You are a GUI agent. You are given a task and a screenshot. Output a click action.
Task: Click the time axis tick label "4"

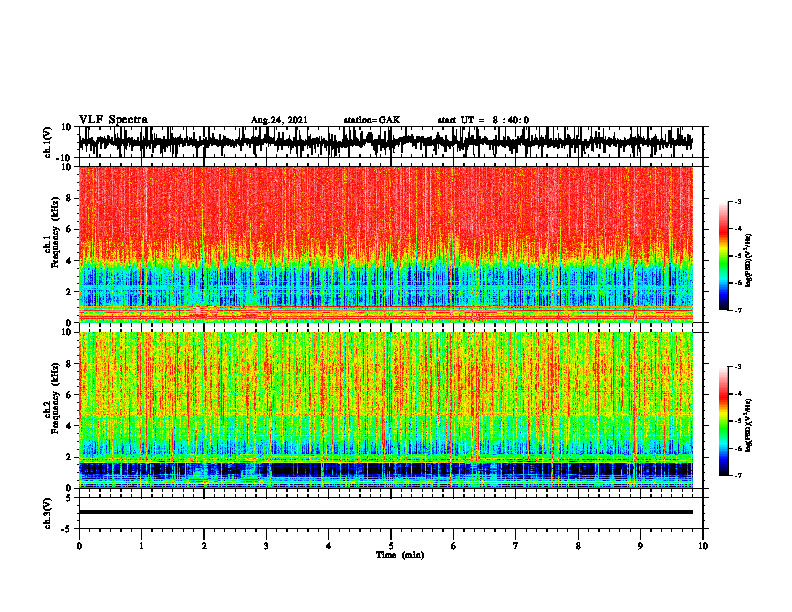tap(329, 546)
